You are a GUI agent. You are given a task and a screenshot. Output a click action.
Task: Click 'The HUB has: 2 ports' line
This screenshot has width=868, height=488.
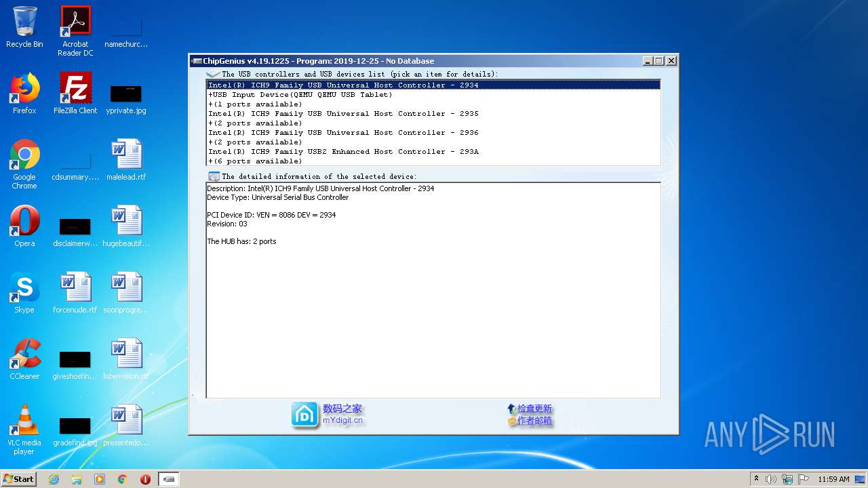[x=241, y=241]
